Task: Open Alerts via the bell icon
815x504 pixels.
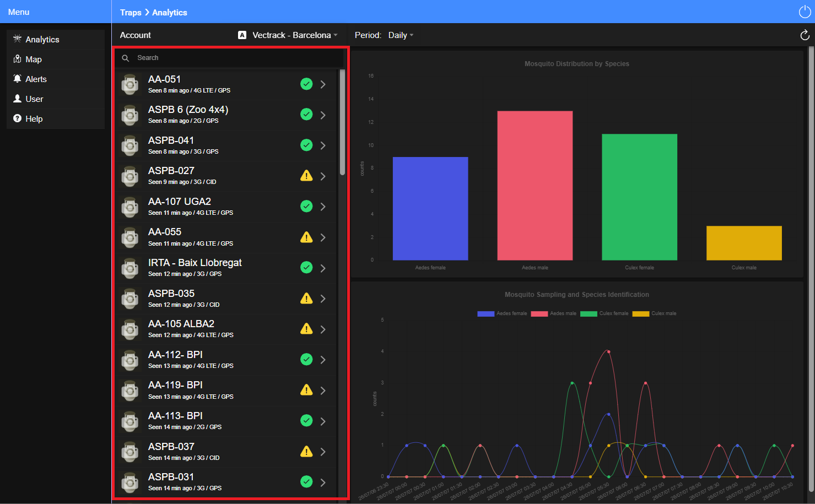Action: (17, 79)
